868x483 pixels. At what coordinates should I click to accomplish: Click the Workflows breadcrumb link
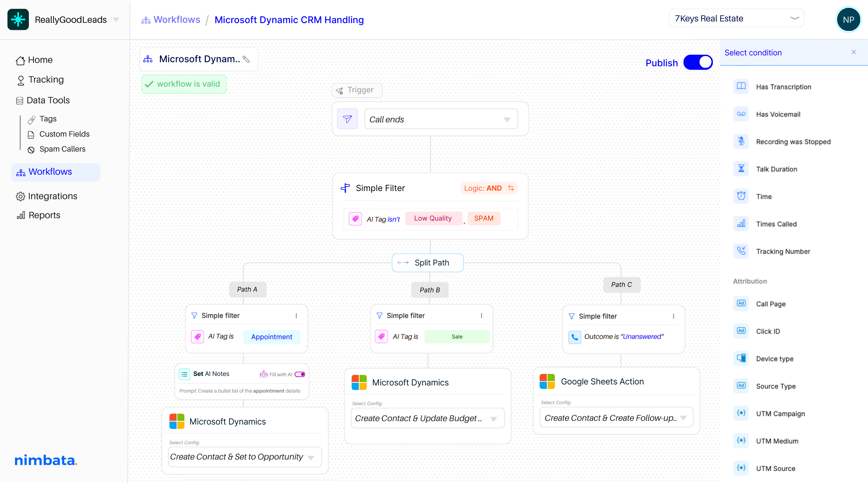point(177,20)
